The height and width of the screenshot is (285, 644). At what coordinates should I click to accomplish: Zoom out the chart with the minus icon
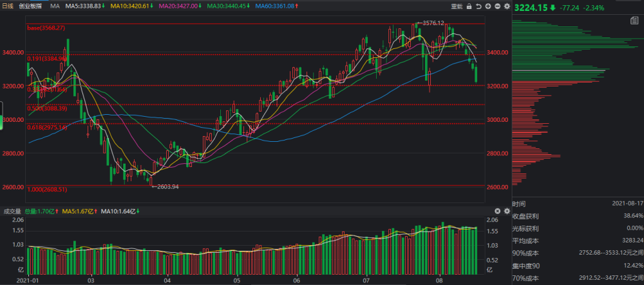click(497, 6)
